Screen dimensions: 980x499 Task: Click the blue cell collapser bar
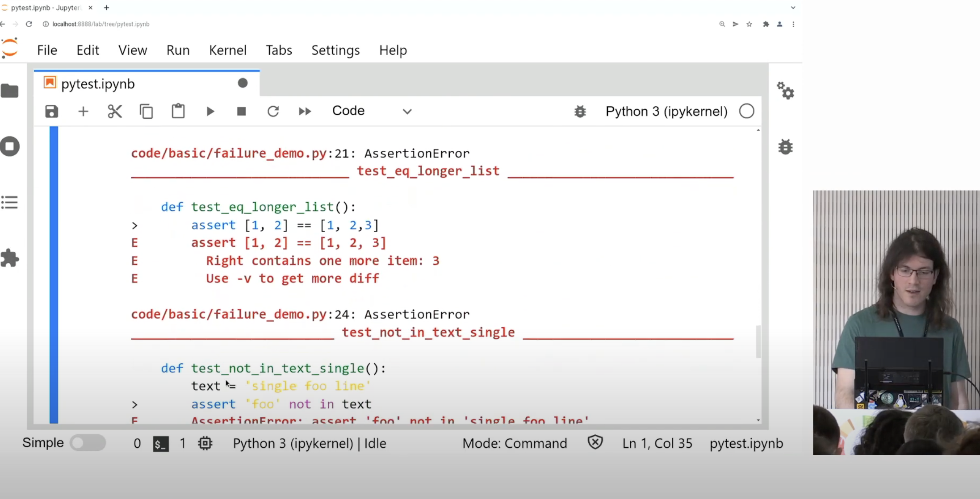pos(54,275)
